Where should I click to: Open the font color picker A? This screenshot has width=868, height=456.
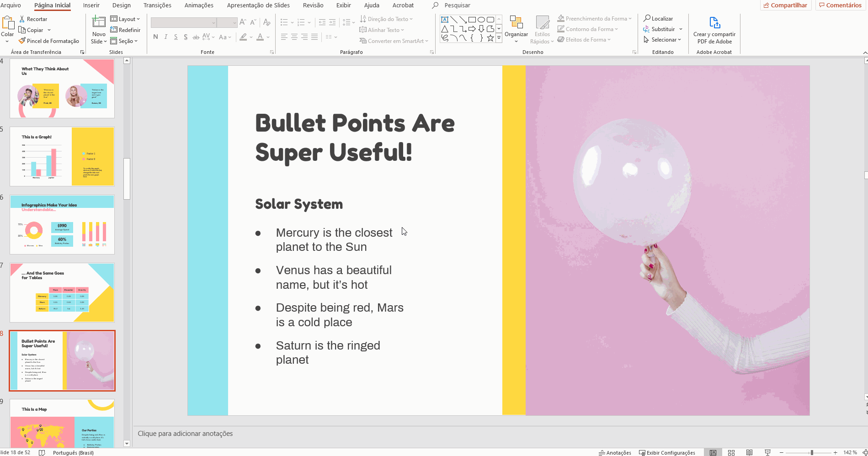pyautogui.click(x=260, y=37)
